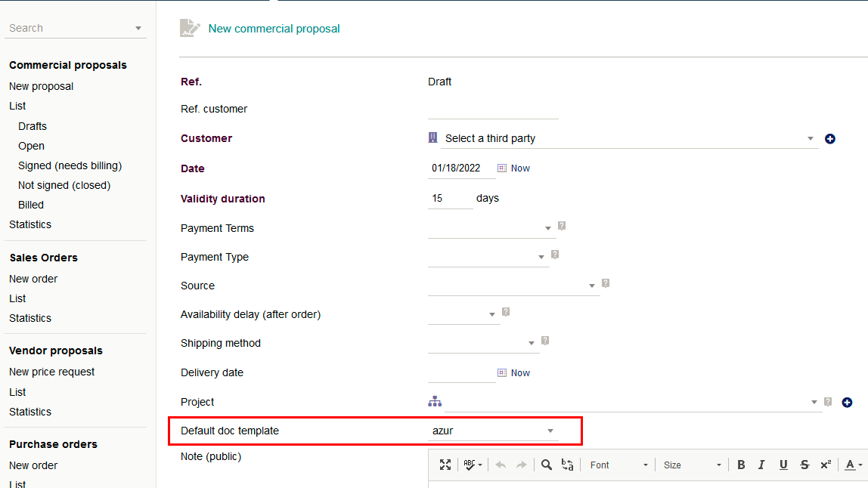Viewport: 868px width, 488px height.
Task: Open New order under Sales Orders
Action: [33, 279]
